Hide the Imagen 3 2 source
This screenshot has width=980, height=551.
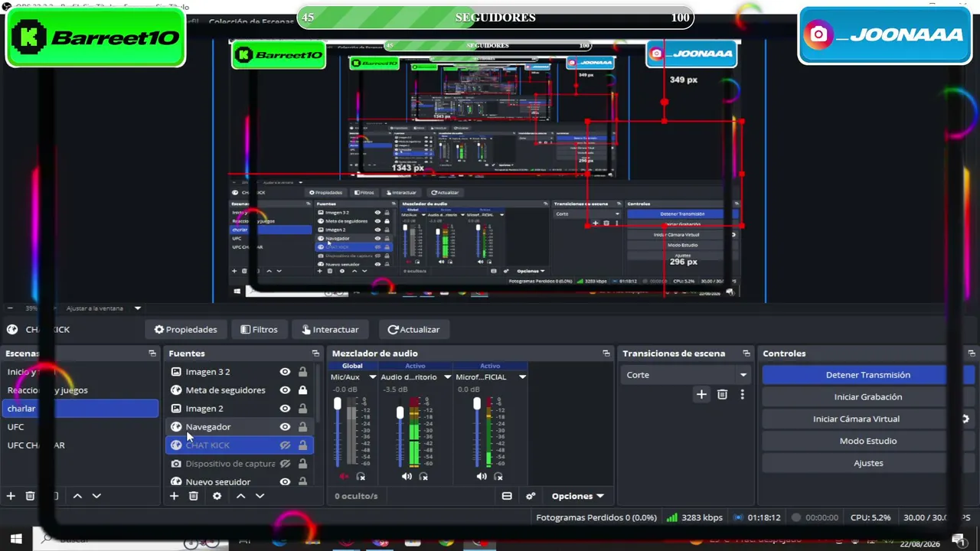pos(285,372)
